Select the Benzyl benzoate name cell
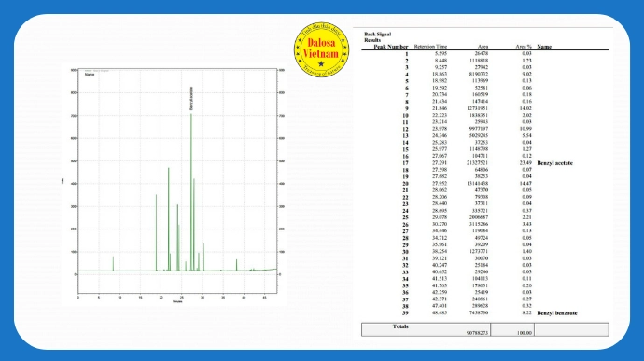 coord(557,312)
